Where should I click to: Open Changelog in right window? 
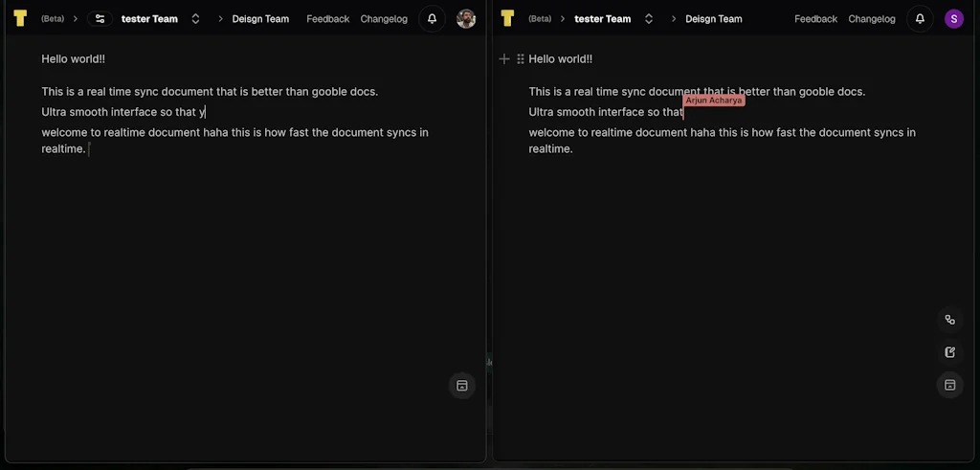point(872,19)
